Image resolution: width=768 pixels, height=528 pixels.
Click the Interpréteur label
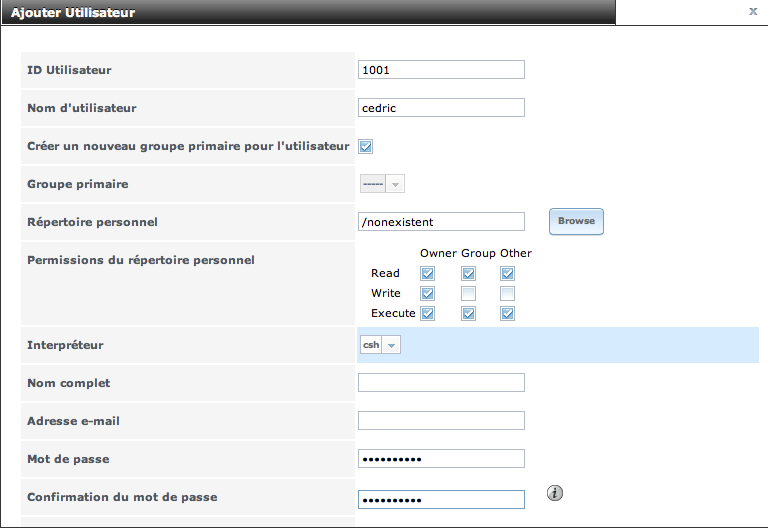point(65,345)
